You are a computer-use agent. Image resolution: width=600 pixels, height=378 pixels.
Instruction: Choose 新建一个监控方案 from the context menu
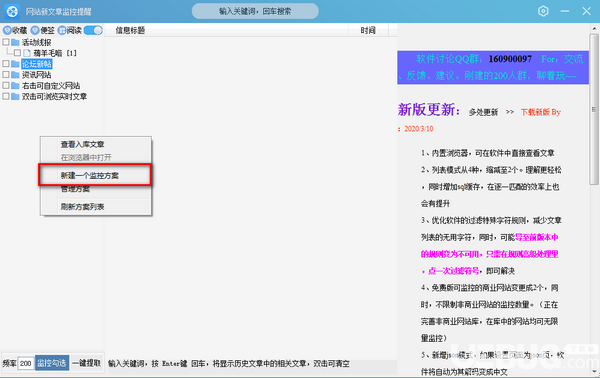[95, 175]
